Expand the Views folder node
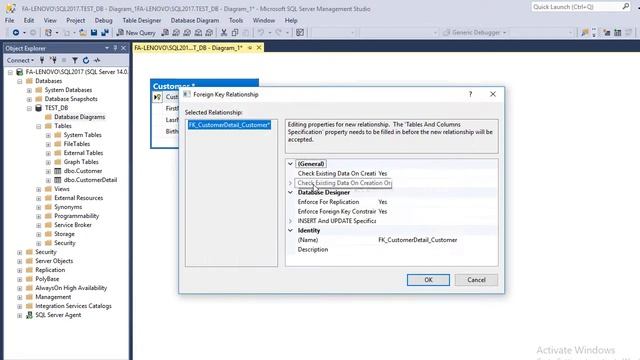 [39, 189]
